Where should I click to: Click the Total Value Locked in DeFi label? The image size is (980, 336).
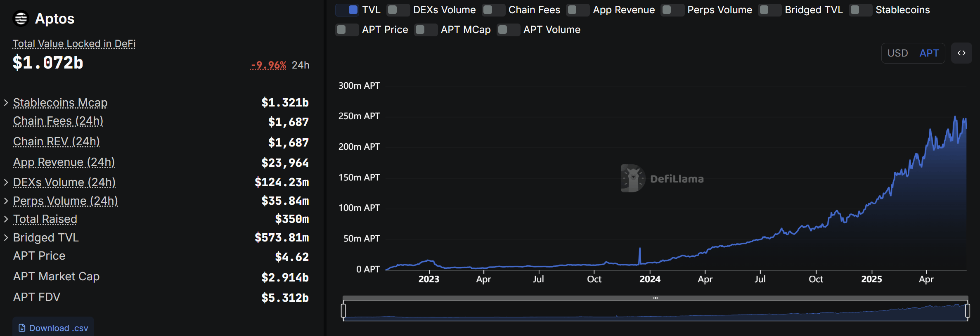click(x=74, y=44)
